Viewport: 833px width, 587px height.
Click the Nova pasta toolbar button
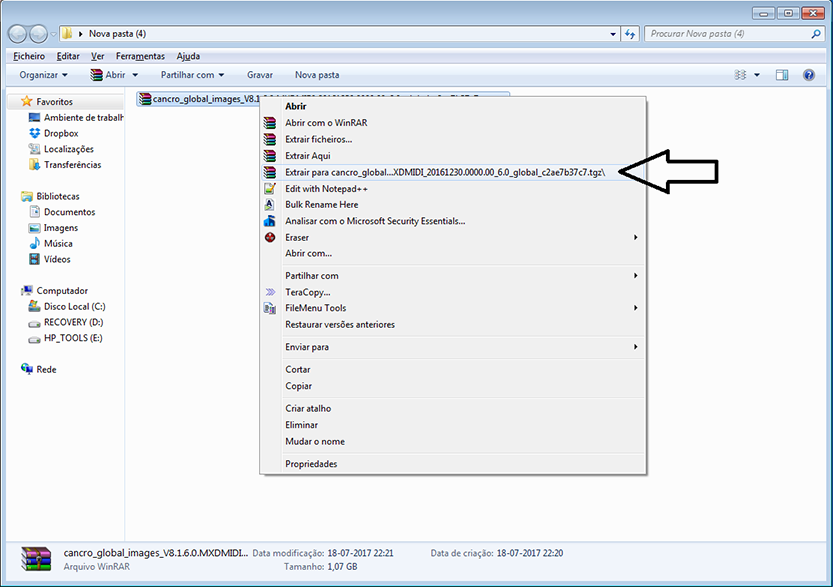click(317, 75)
